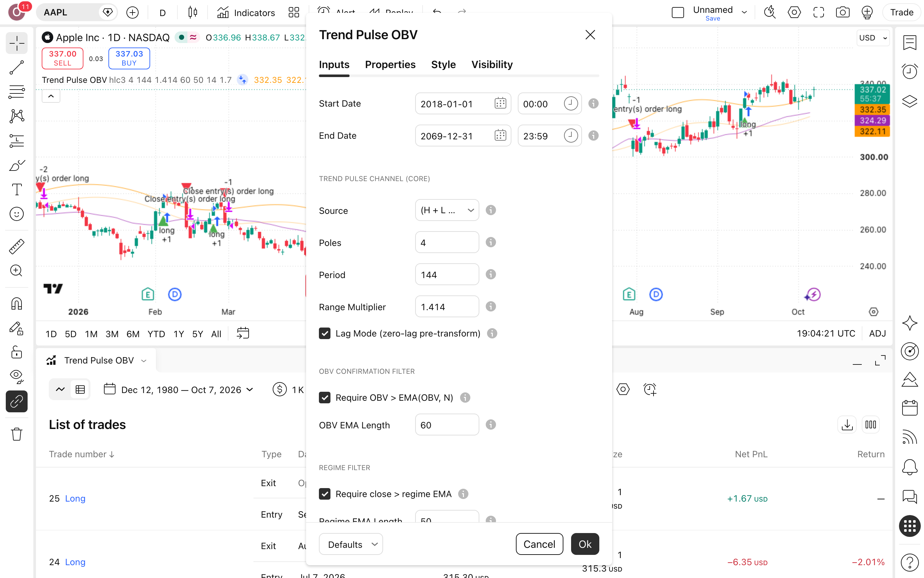This screenshot has width=924, height=578.
Task: Open the Source dropdown
Action: [447, 210]
